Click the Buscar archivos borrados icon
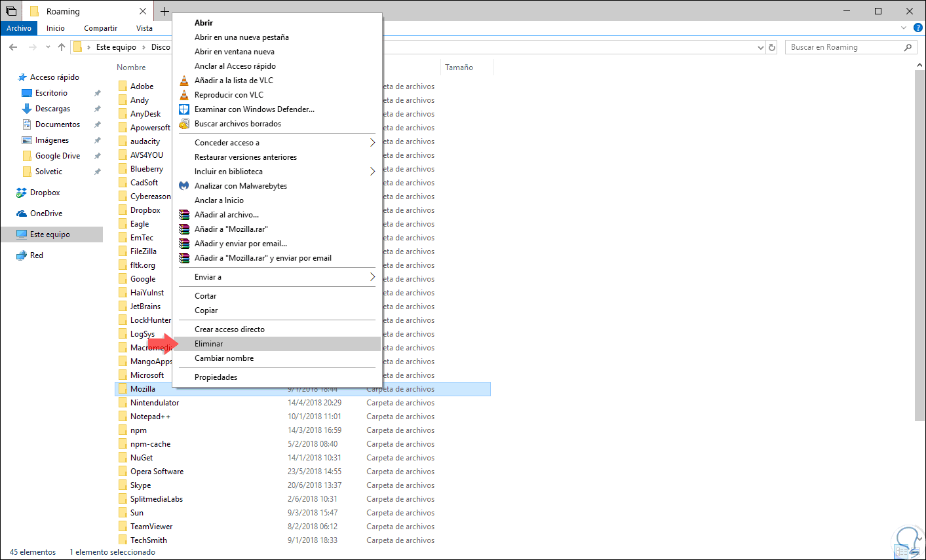This screenshot has height=560, width=926. [x=184, y=124]
